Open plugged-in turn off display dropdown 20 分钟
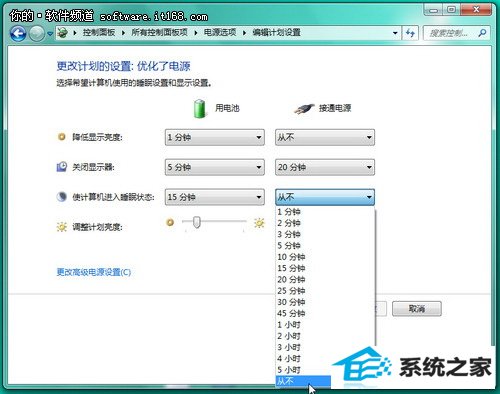Screen dimensions: 500x394 [325, 167]
